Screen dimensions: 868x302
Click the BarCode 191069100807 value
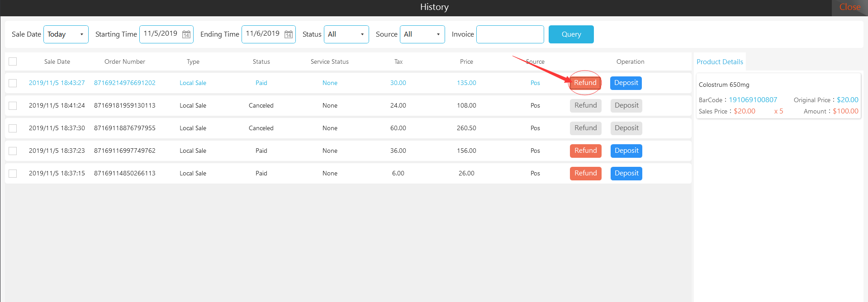click(753, 100)
